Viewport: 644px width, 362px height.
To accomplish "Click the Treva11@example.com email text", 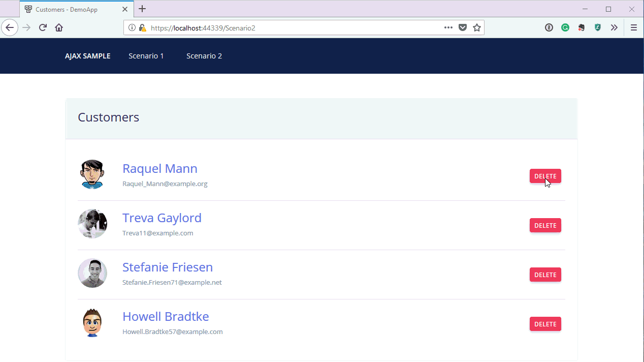I will pos(158,233).
